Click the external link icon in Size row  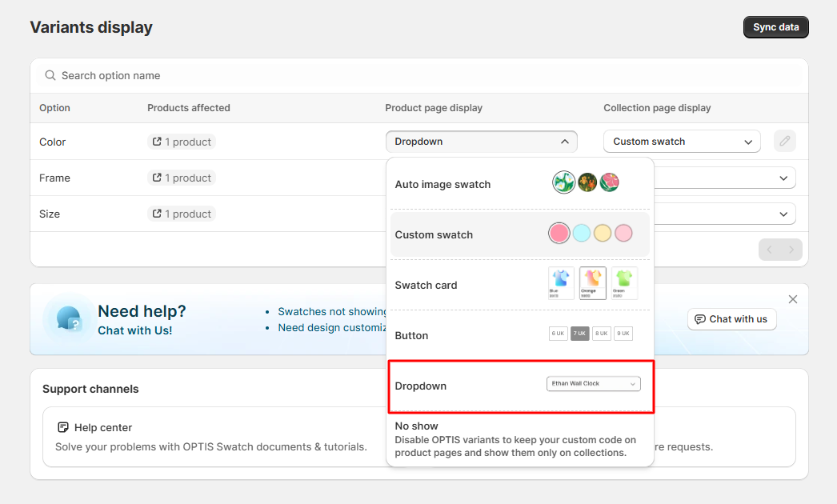[157, 214]
